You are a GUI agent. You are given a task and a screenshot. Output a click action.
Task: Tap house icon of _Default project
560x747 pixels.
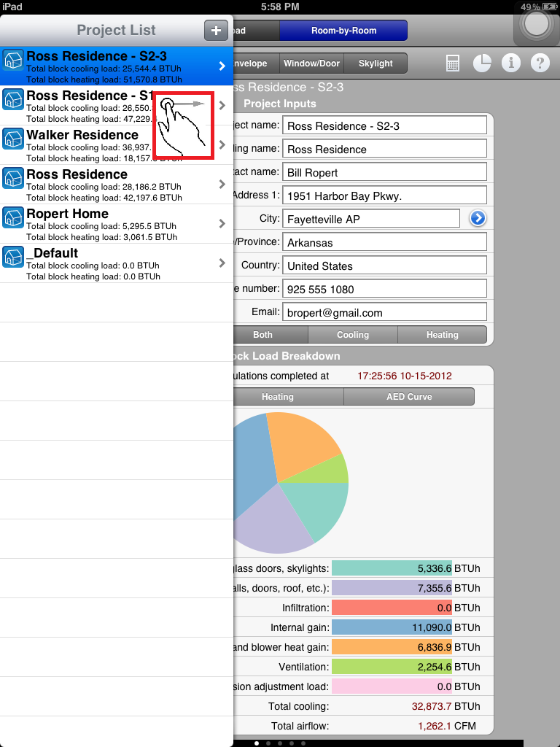pos(13,257)
